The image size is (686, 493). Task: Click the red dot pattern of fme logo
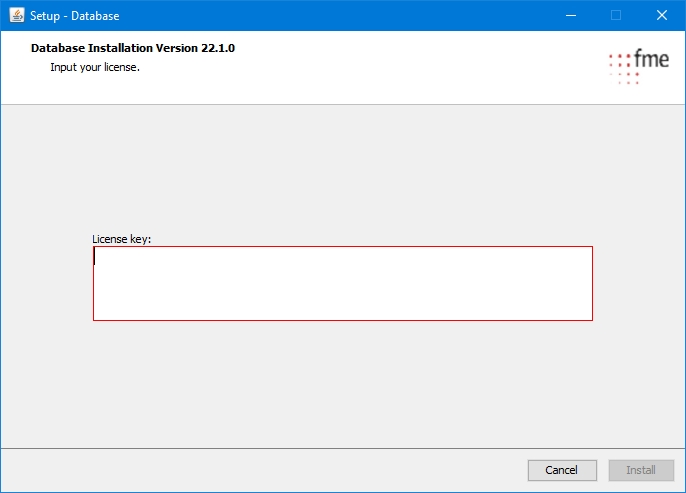pyautogui.click(x=623, y=67)
